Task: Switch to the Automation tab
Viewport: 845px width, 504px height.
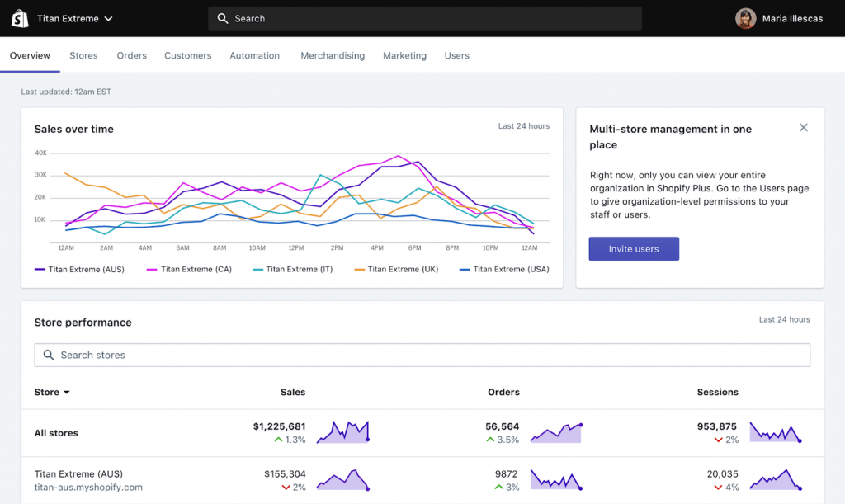Action: coord(254,55)
